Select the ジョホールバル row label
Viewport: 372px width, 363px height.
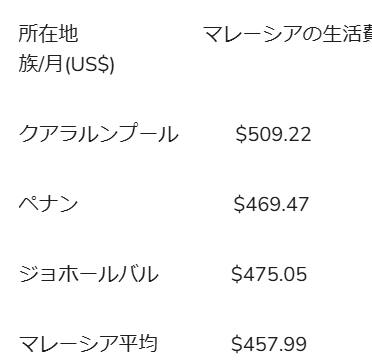(89, 274)
